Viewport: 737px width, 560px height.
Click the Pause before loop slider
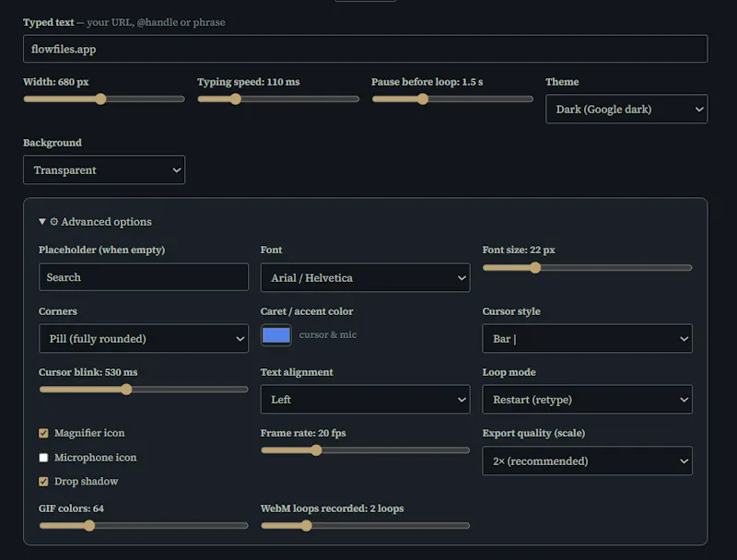(452, 99)
